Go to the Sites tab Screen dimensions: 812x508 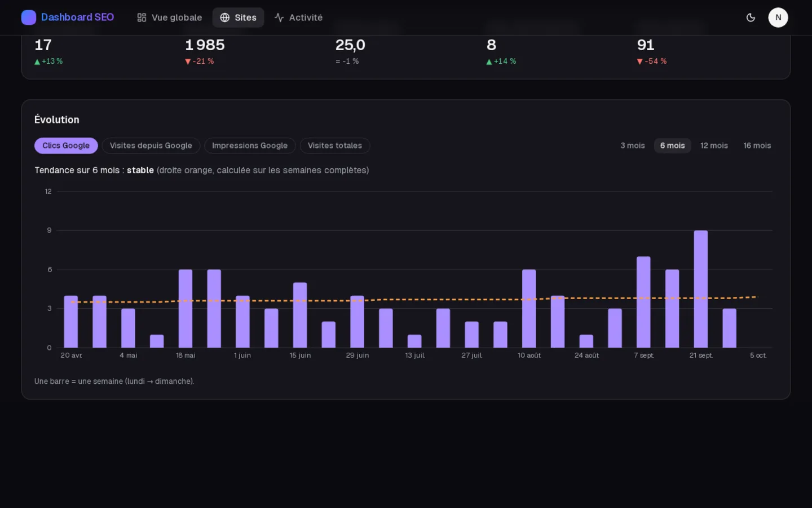(238, 17)
